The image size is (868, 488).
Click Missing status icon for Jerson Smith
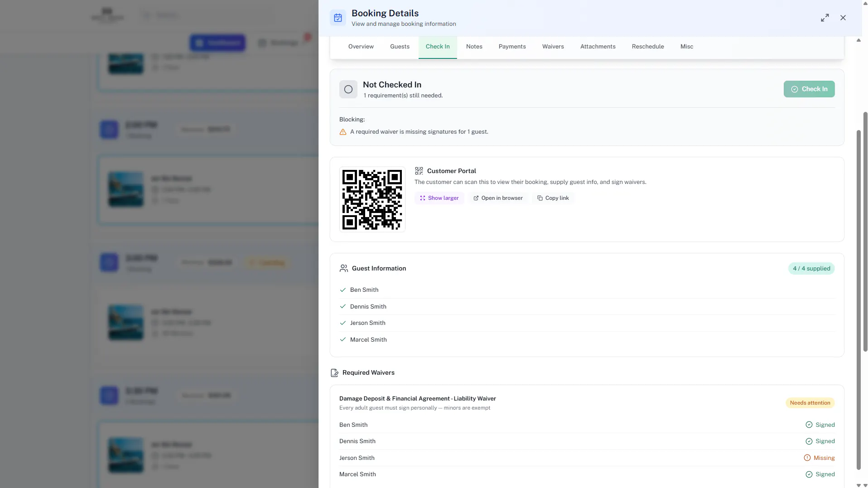pos(807,458)
